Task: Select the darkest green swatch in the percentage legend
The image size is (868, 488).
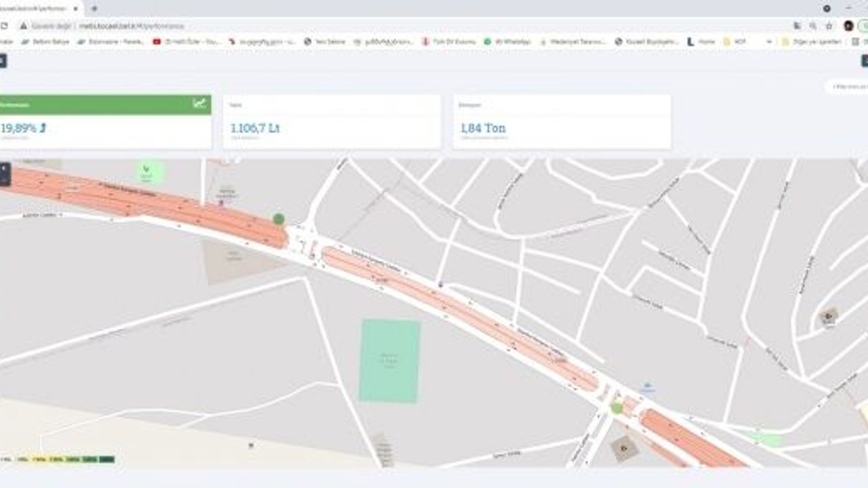Action: pos(108,458)
